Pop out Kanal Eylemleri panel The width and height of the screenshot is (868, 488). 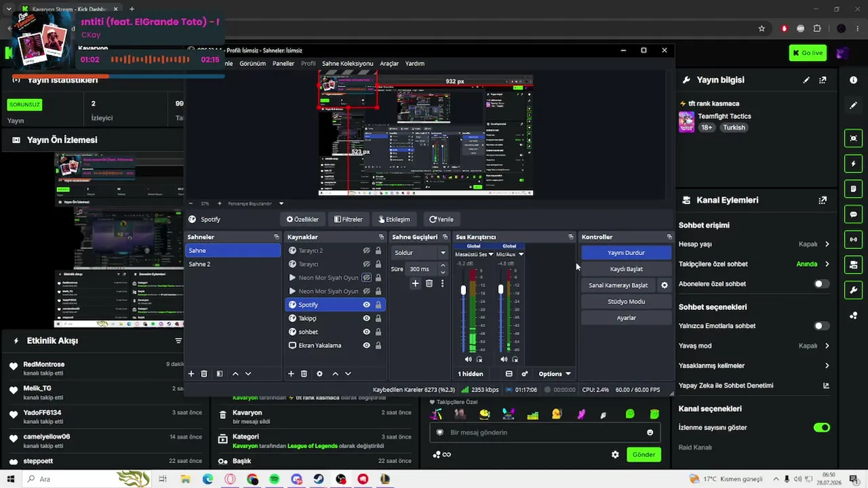tap(823, 201)
